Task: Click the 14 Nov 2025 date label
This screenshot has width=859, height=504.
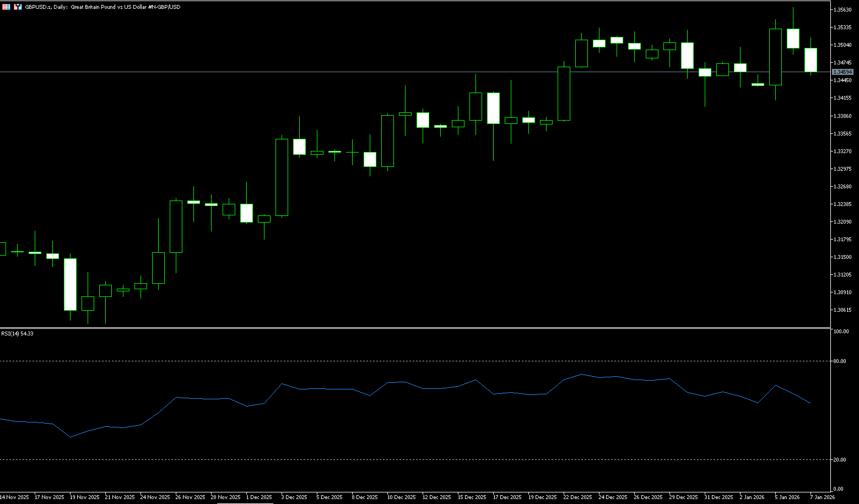Action: coord(14,497)
